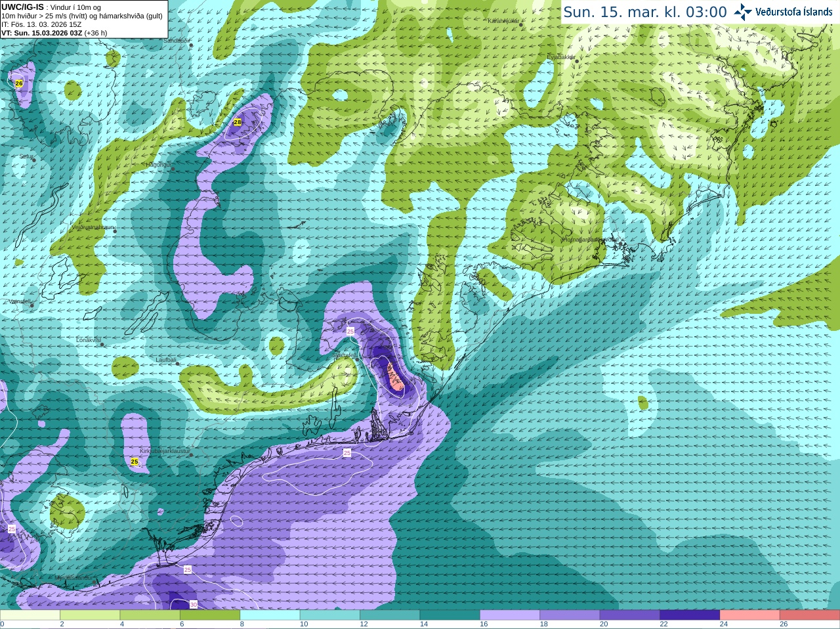The image size is (840, 629).
Task: Select the 4–6 m/s legend color
Action: pos(150,615)
